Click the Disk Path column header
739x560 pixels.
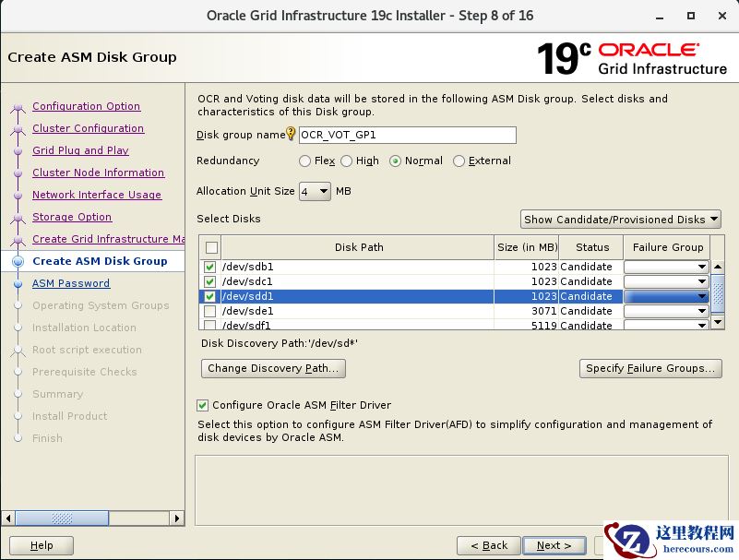click(359, 247)
